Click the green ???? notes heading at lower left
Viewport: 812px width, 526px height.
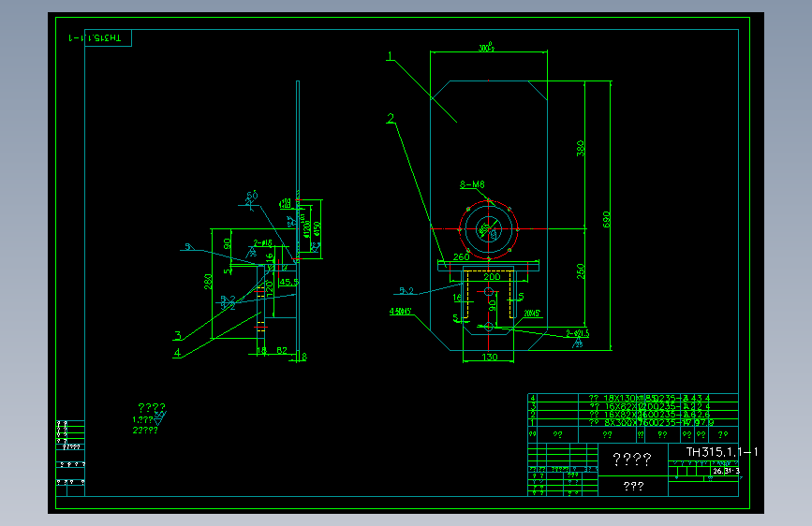[152, 407]
